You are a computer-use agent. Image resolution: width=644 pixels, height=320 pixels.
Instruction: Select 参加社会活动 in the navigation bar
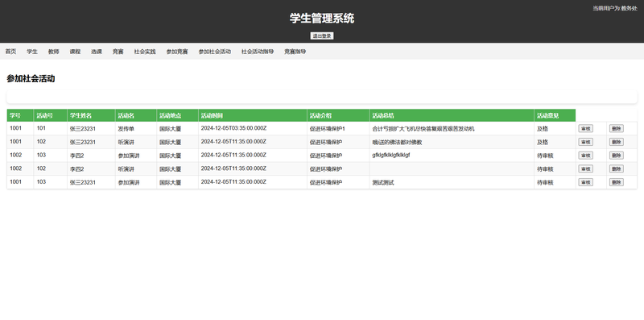click(215, 52)
